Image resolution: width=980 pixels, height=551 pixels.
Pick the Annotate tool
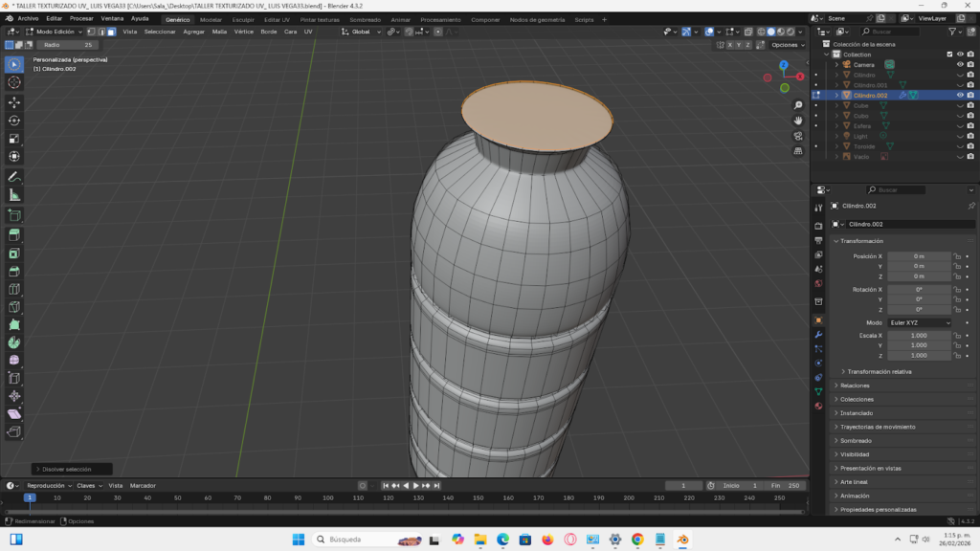13,176
